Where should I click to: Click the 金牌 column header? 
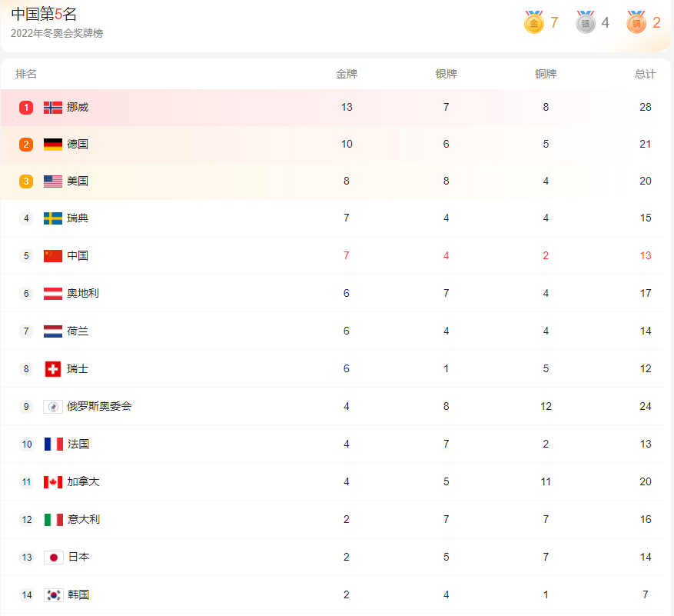pyautogui.click(x=347, y=74)
